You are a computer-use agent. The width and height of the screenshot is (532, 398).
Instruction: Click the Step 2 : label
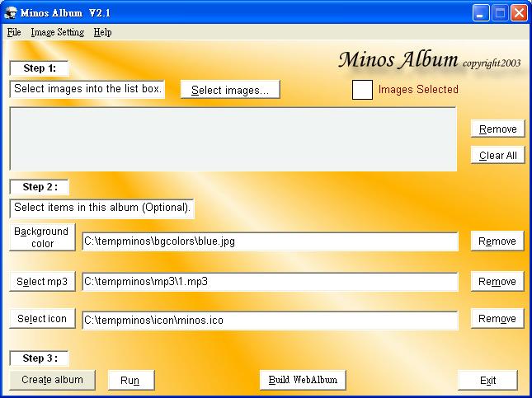(40, 187)
